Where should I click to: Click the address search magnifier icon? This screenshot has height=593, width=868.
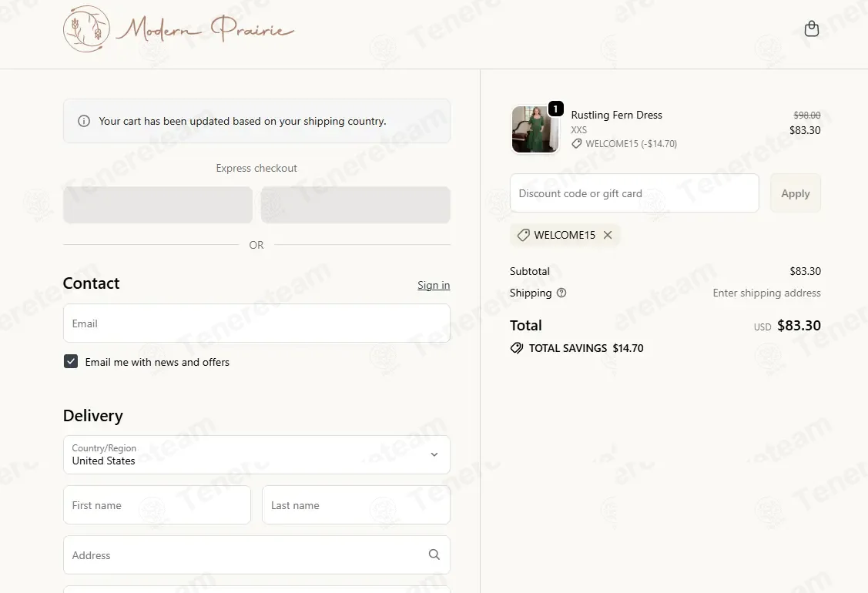(434, 554)
